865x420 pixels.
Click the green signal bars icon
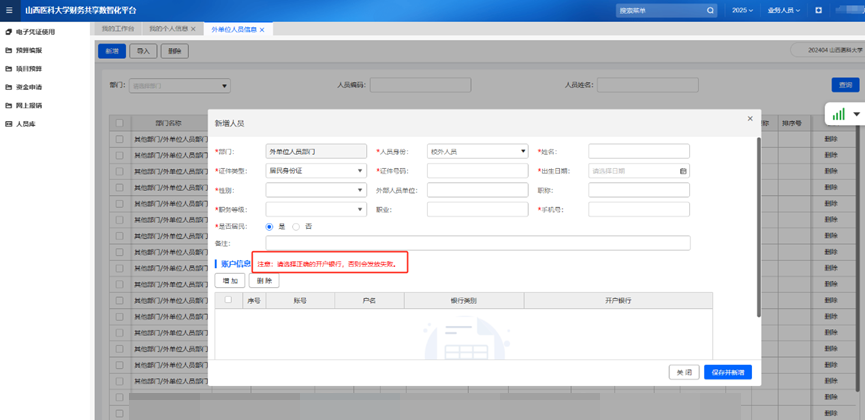coord(838,114)
